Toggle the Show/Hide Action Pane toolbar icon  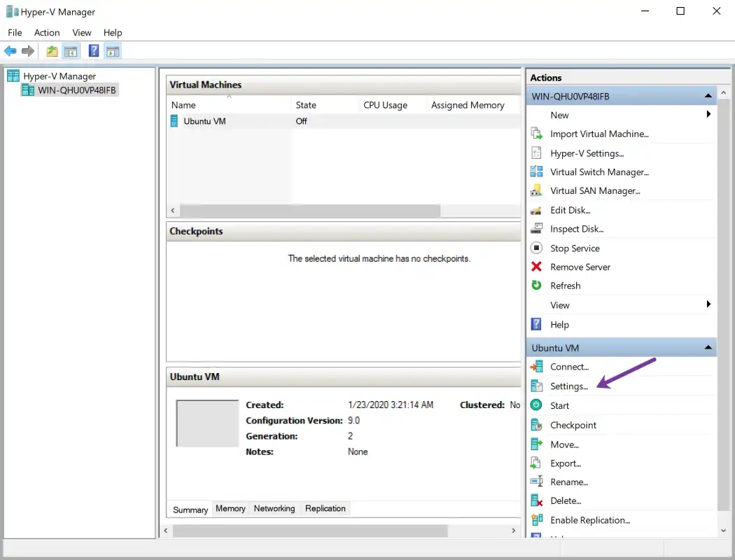(x=113, y=51)
